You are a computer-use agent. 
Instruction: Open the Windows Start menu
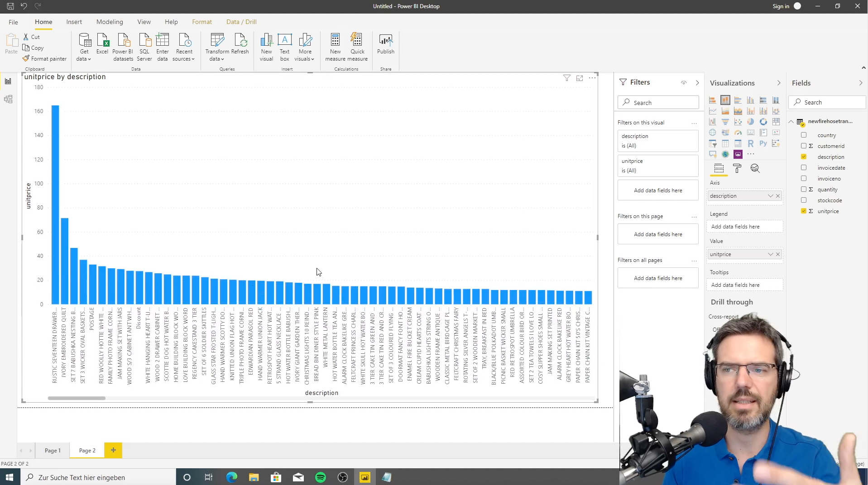click(x=10, y=477)
